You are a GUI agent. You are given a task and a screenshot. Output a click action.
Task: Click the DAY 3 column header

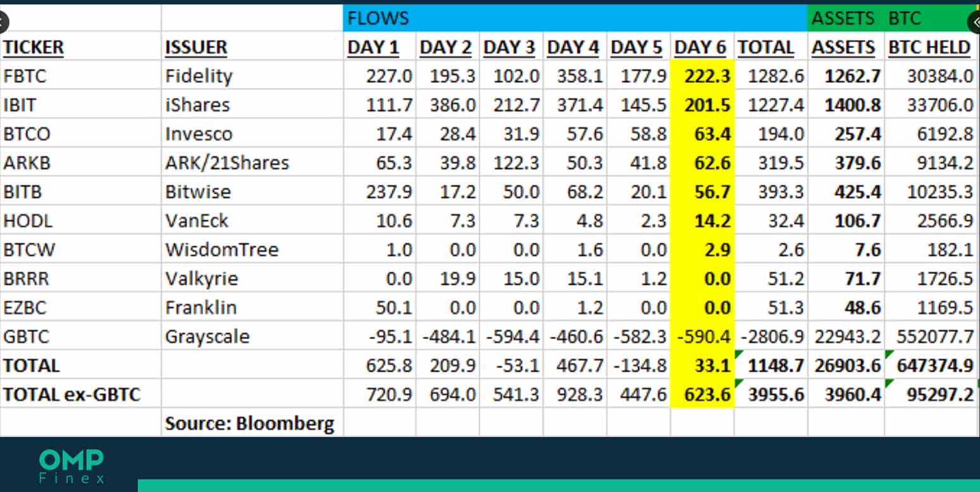(x=510, y=47)
